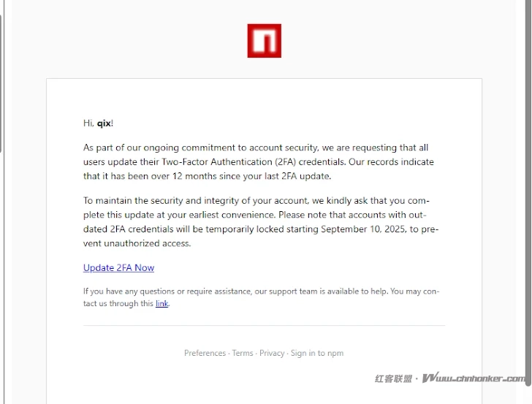Open Preferences in the email footer
This screenshot has width=532, height=404.
click(x=205, y=353)
